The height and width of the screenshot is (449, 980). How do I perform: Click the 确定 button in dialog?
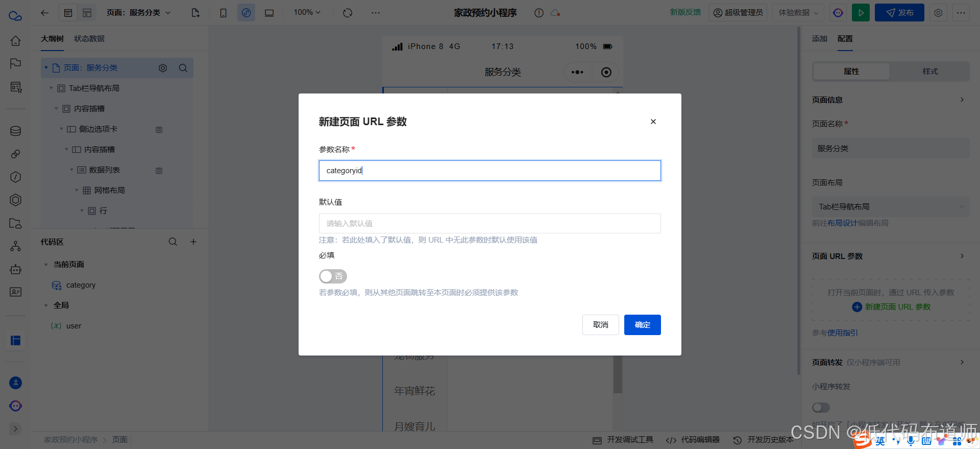pyautogui.click(x=643, y=325)
